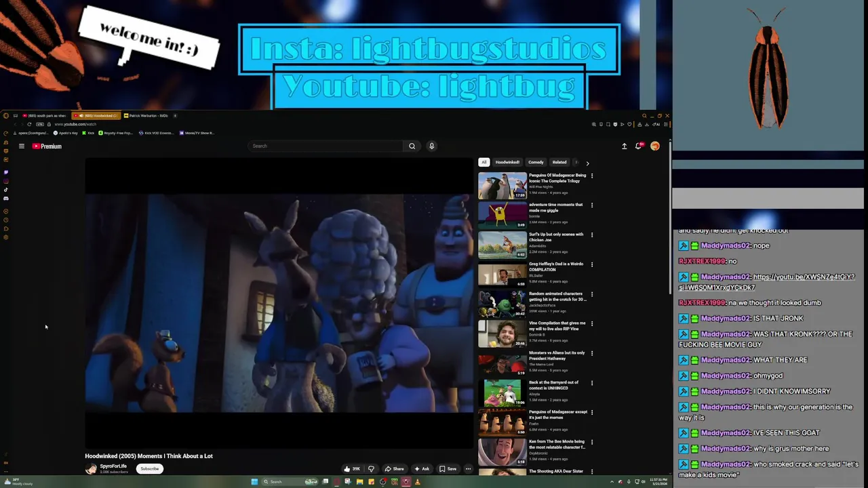Open the Movie/TV Show bookmark
868x488 pixels.
(197, 133)
